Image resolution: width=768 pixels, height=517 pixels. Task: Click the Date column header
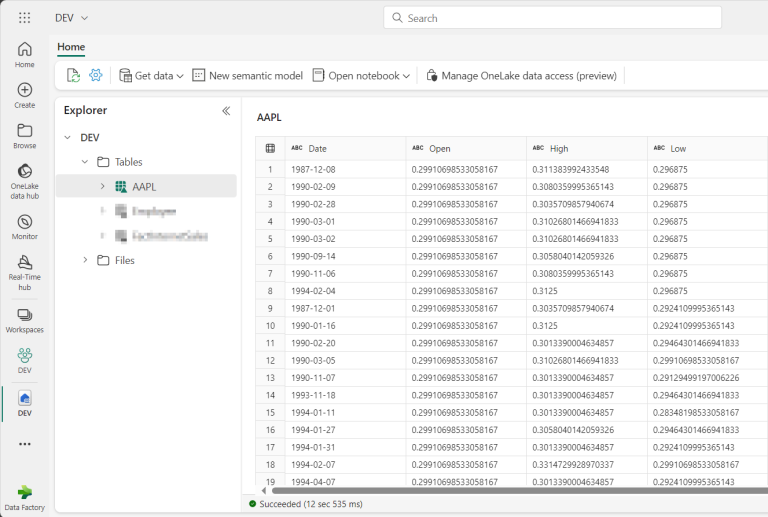click(x=345, y=148)
